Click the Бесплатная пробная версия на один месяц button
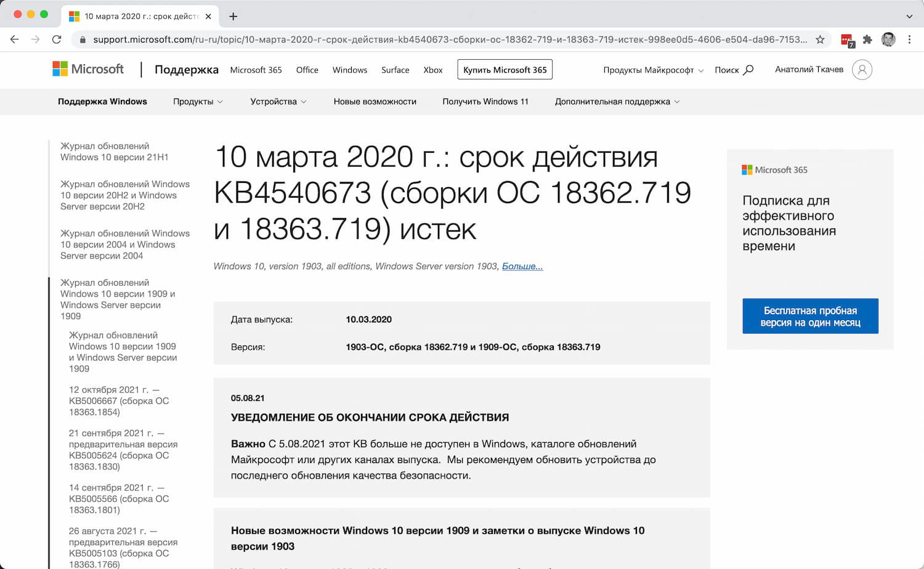The width and height of the screenshot is (924, 569). (x=810, y=317)
